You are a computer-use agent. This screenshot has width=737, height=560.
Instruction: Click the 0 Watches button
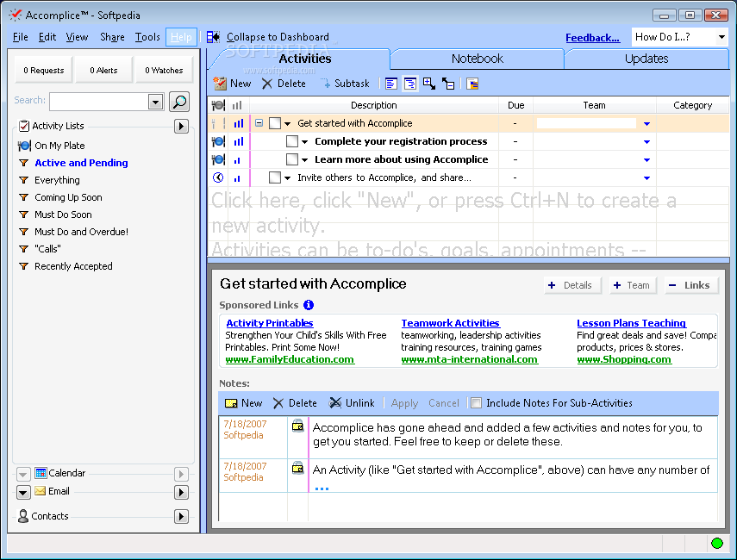click(x=164, y=70)
